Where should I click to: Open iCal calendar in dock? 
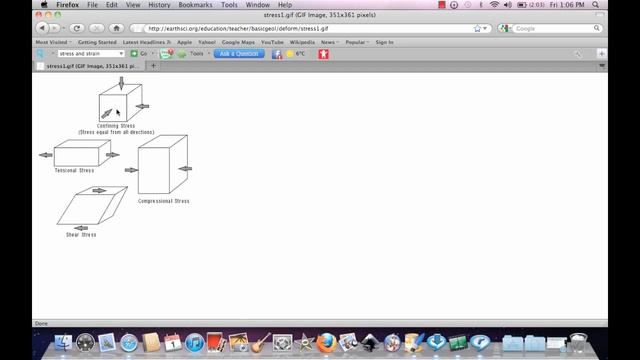(x=173, y=343)
